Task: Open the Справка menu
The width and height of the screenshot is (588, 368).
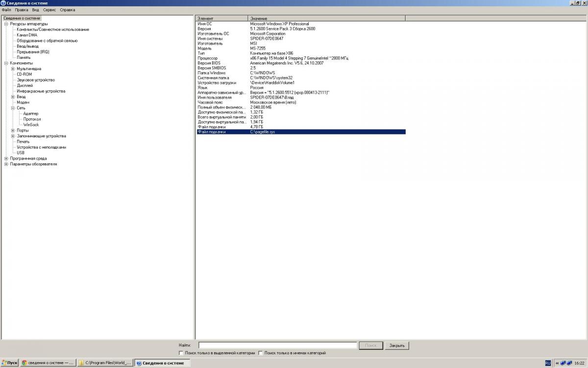Action: [x=68, y=10]
